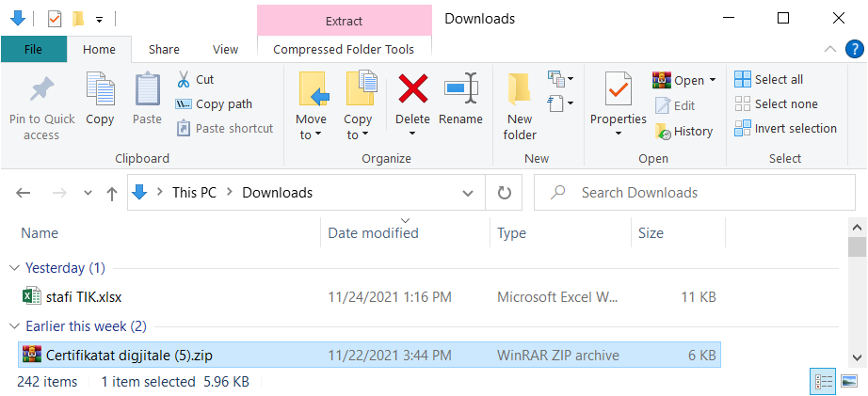Click the quick access Properties checkmark icon

(55, 20)
